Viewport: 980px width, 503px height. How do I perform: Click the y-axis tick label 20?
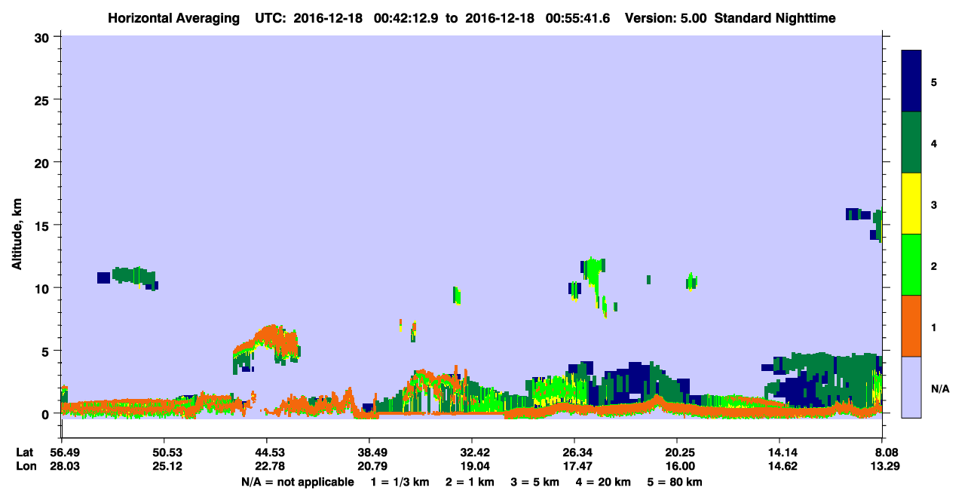tap(44, 162)
